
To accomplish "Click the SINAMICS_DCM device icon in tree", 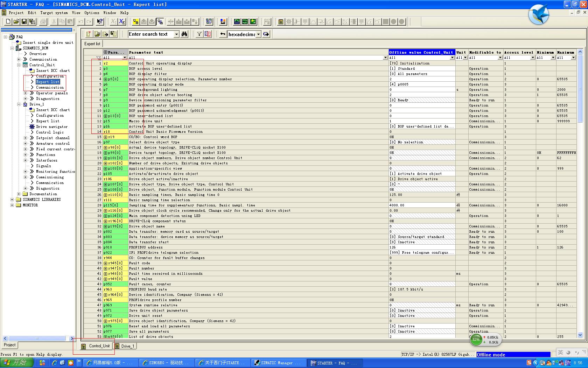I will (19, 48).
